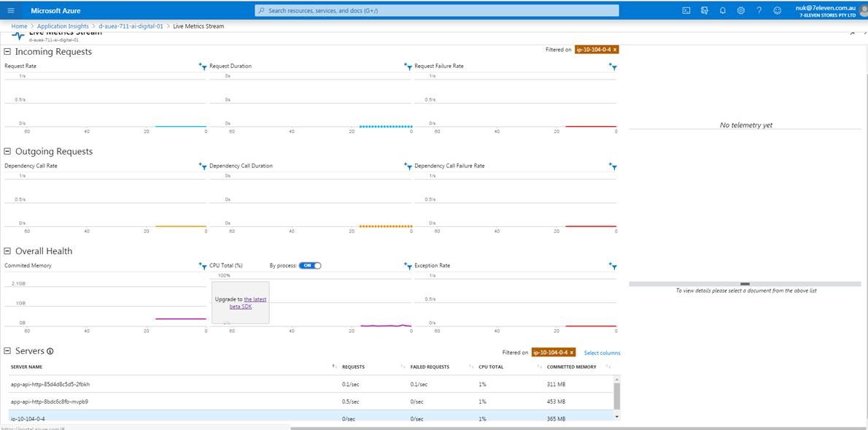This screenshot has height=430, width=868.
Task: Click the info icon next to Servers heading
Action: pos(48,351)
